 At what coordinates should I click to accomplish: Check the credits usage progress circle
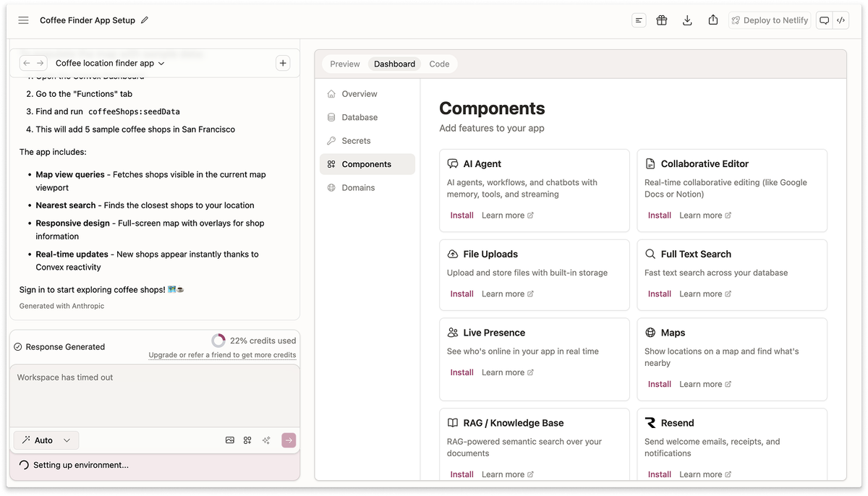pyautogui.click(x=218, y=340)
